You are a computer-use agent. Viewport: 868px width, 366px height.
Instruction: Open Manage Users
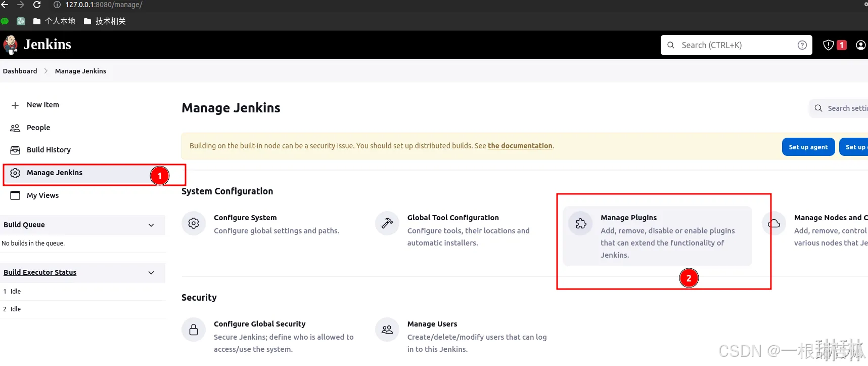click(x=432, y=324)
